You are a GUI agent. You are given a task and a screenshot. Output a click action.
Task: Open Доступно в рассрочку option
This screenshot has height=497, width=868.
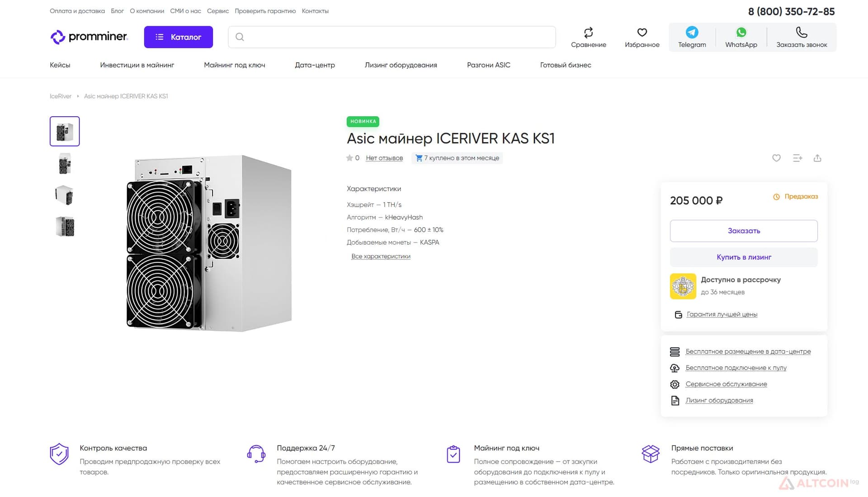tap(741, 280)
